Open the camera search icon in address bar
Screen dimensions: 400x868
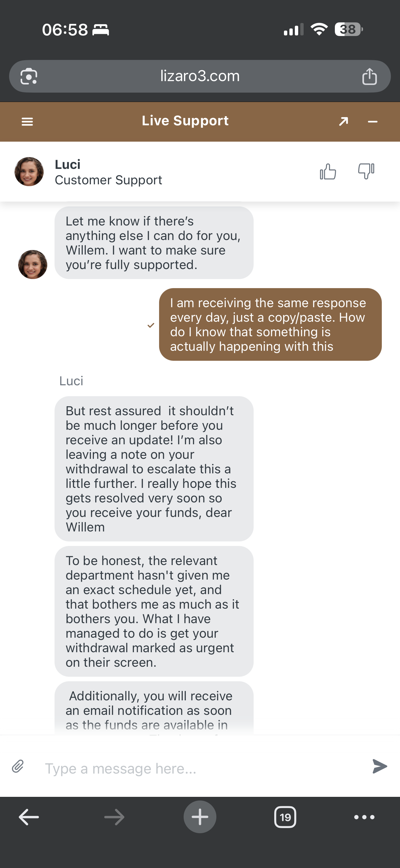pyautogui.click(x=29, y=77)
